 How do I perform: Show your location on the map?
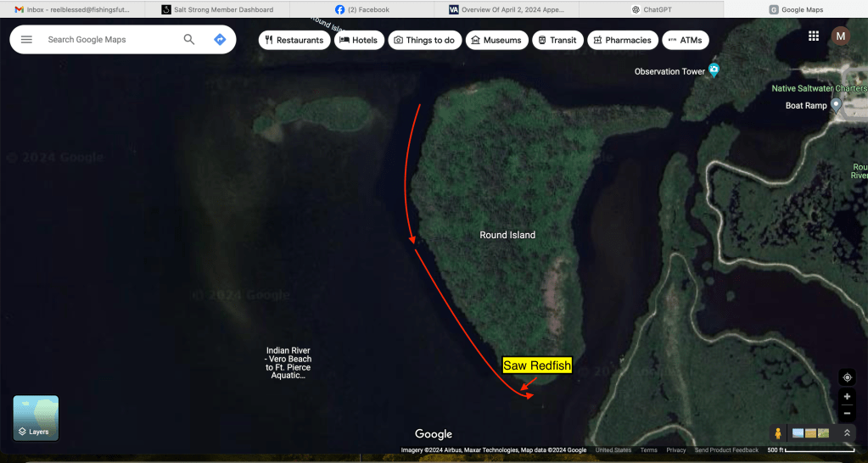click(847, 377)
